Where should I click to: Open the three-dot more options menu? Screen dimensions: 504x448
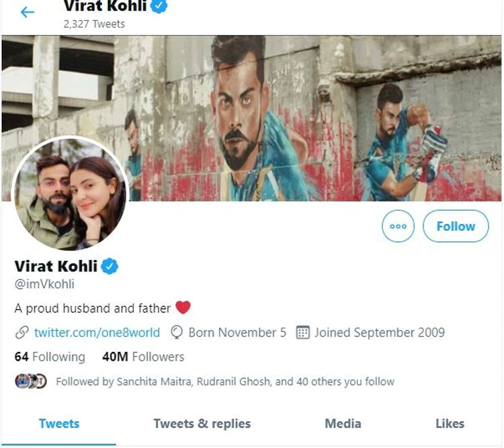(398, 226)
